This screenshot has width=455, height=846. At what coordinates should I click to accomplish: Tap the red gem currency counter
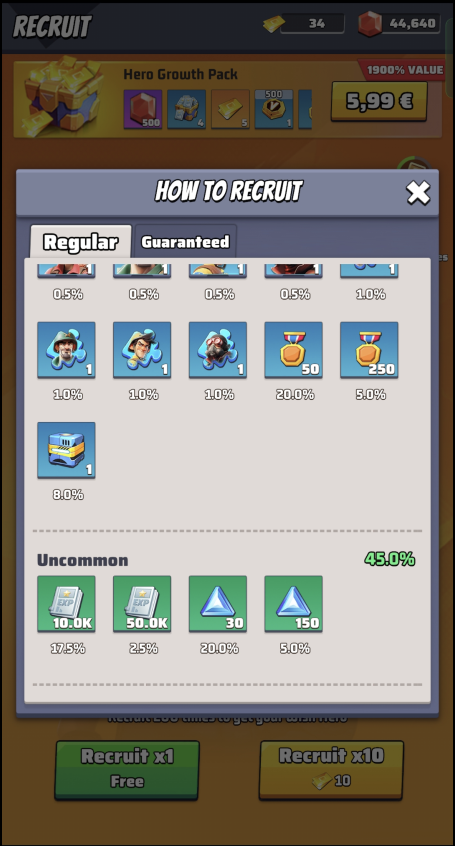[399, 24]
